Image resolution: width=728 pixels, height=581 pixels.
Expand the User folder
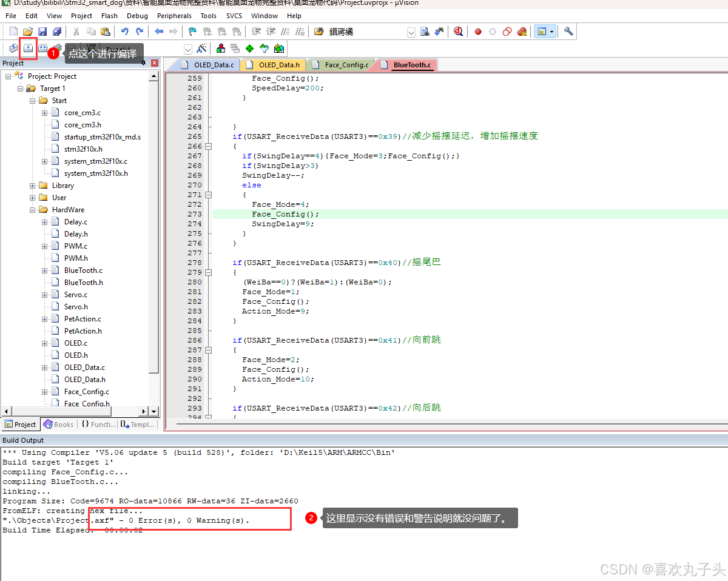(33, 198)
